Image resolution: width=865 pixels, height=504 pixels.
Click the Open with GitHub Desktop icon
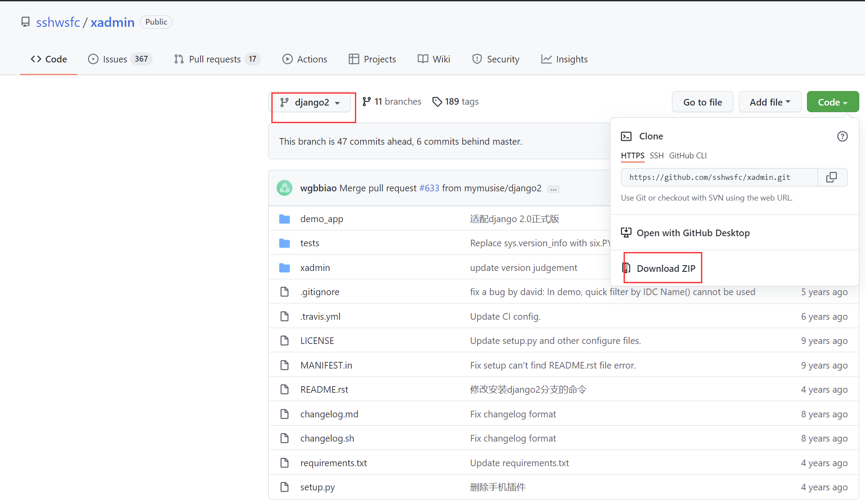626,233
